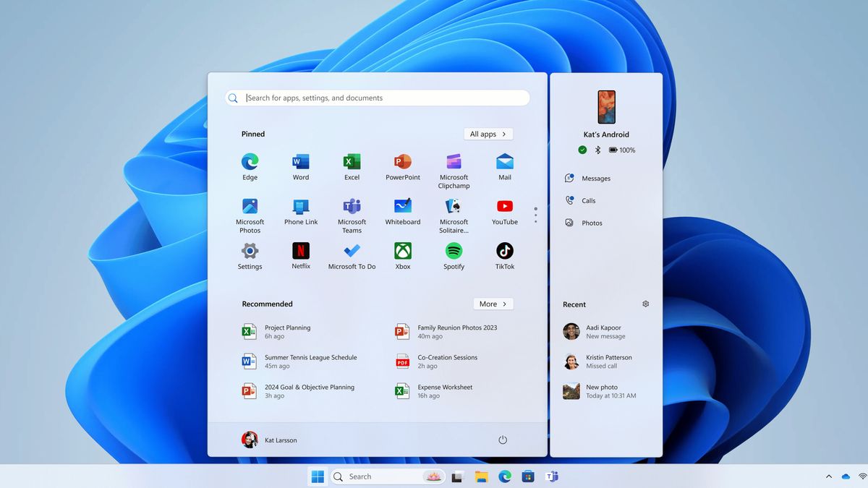Reveal hidden system tray icons
The image size is (868, 488).
828,476
